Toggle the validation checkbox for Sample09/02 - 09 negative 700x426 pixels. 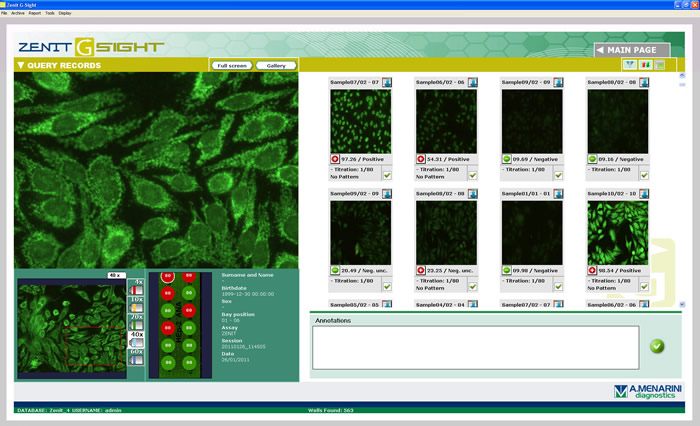coord(558,175)
